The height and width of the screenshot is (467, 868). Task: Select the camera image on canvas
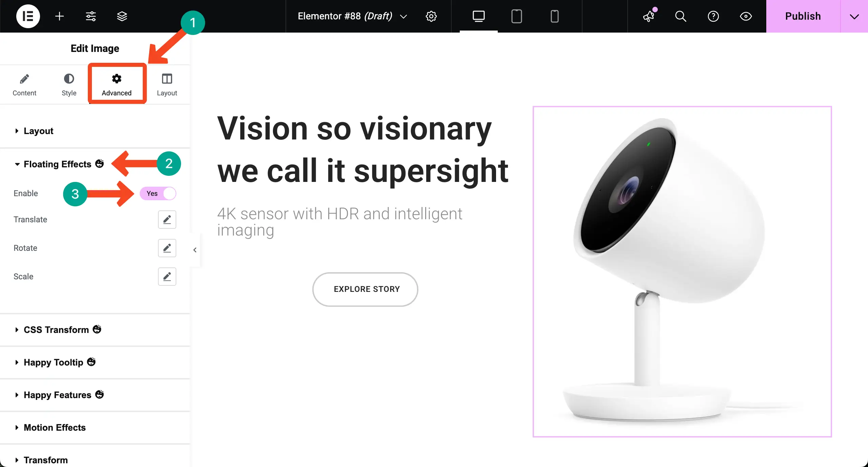click(x=682, y=272)
